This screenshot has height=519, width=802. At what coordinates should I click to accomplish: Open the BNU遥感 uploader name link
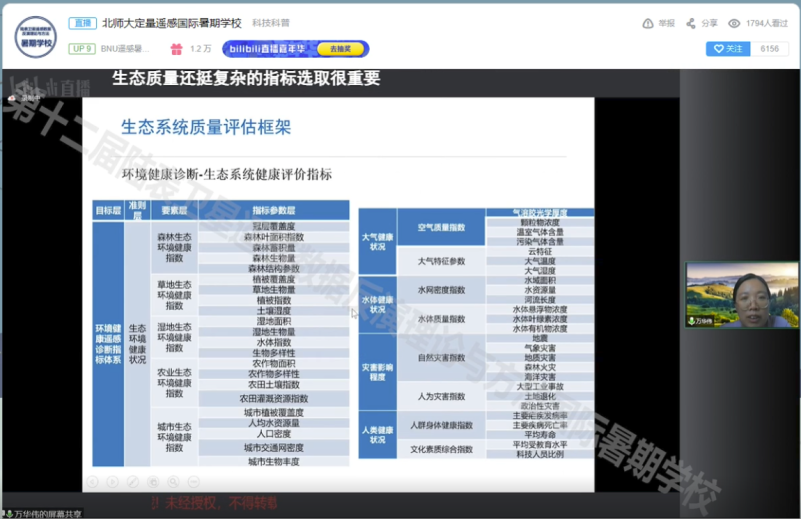click(125, 48)
